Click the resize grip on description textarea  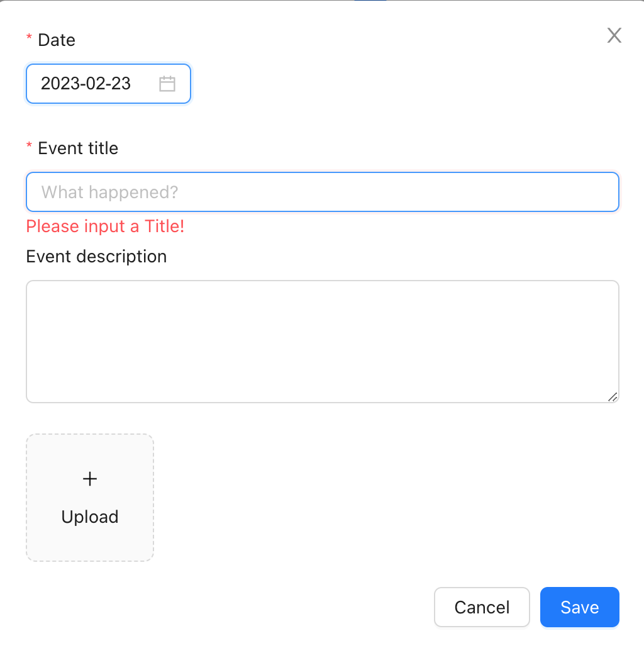pos(613,396)
